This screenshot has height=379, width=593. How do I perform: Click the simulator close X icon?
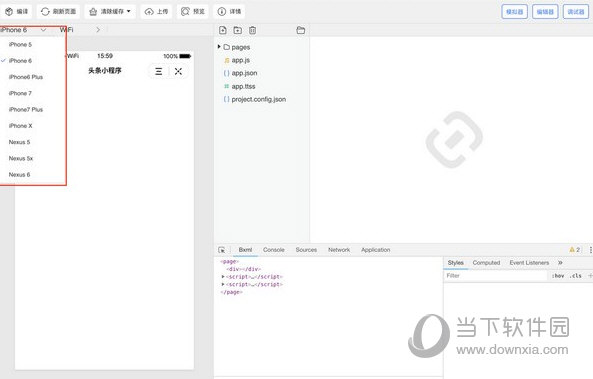point(178,71)
